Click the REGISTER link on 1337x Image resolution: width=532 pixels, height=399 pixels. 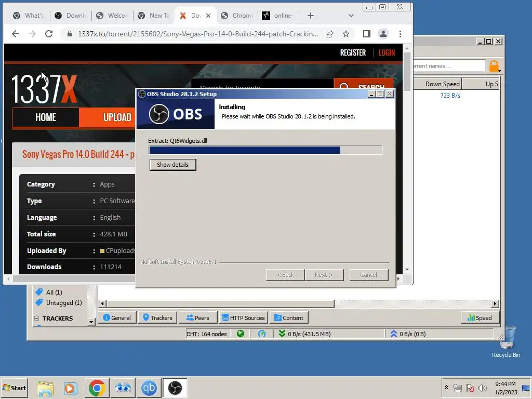[x=353, y=52]
